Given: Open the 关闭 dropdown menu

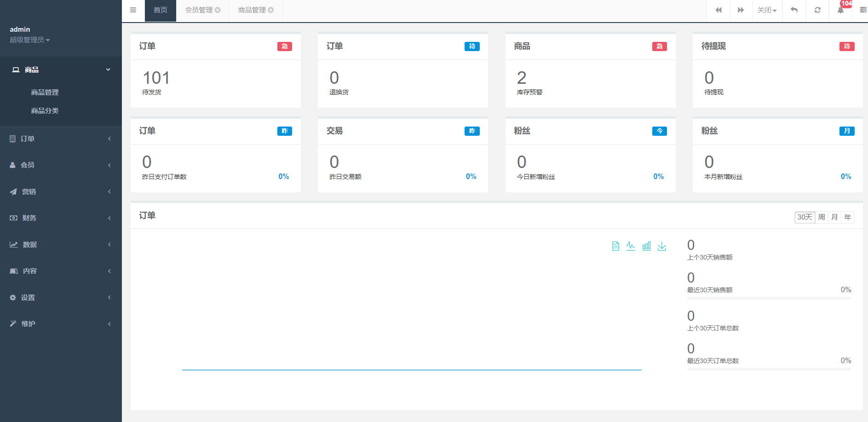Looking at the screenshot, I should click(x=767, y=10).
